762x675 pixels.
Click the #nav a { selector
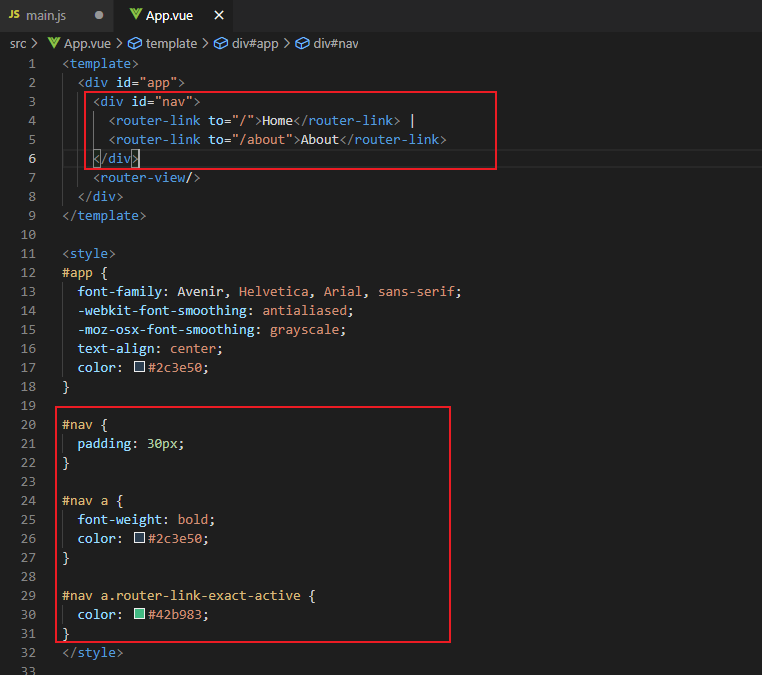point(92,501)
